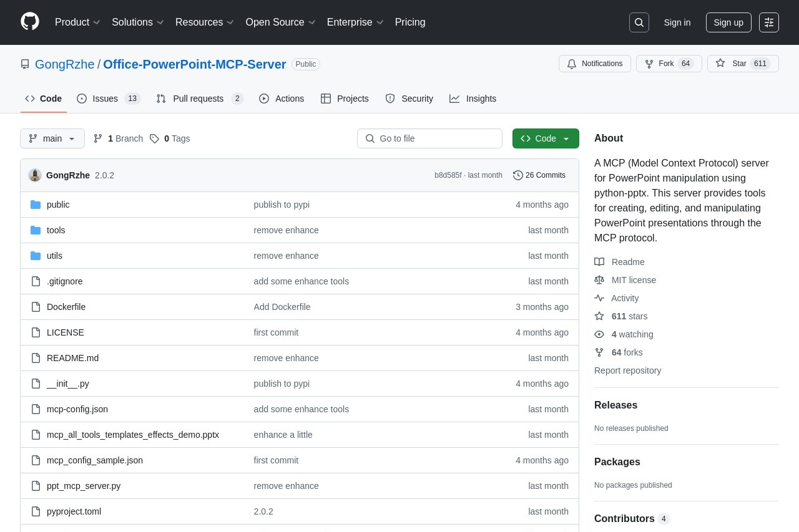
Task: Open the main branch selector dropdown
Action: (52, 138)
